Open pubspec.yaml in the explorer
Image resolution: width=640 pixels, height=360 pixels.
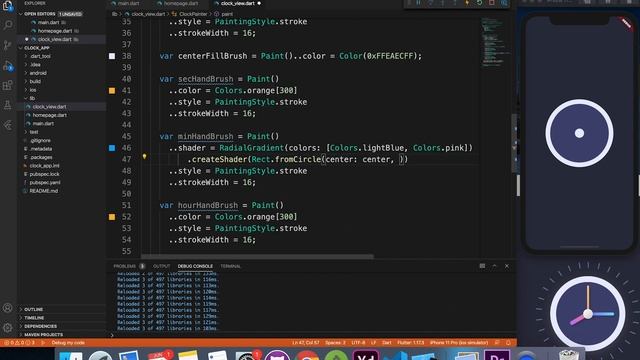tap(45, 182)
